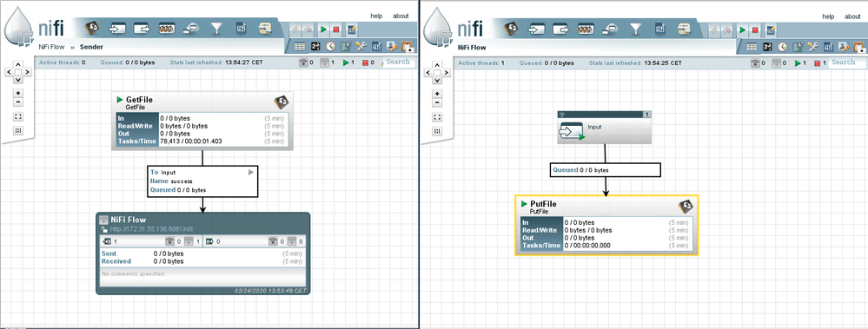Select the Input port component
This screenshot has width=868, height=329.
click(x=604, y=128)
